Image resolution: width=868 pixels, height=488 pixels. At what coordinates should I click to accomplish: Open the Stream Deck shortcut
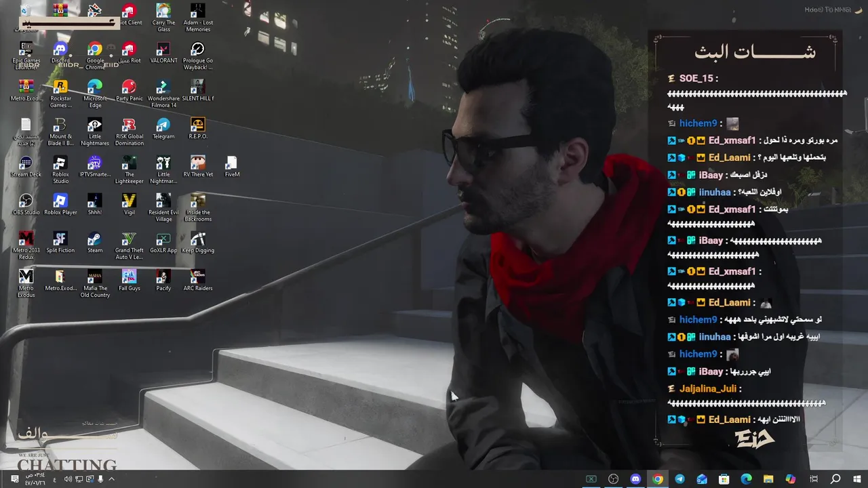26,167
